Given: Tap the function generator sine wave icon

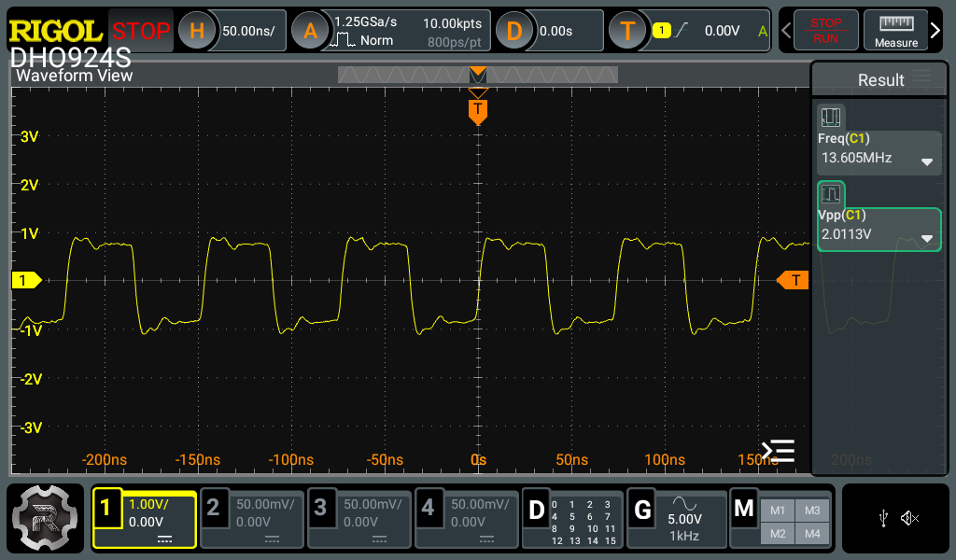Looking at the screenshot, I should tap(684, 503).
